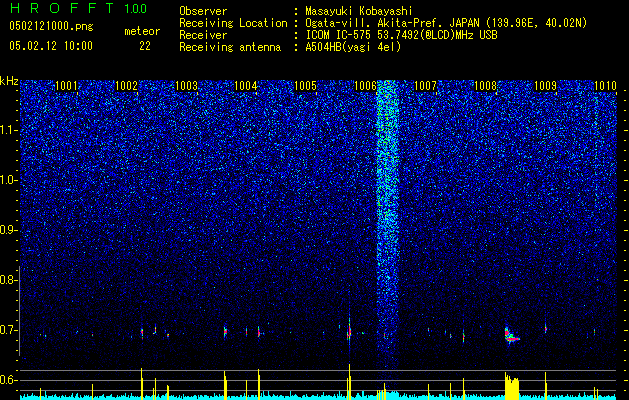Click the Observer field label
The image size is (629, 400).
[x=203, y=11]
